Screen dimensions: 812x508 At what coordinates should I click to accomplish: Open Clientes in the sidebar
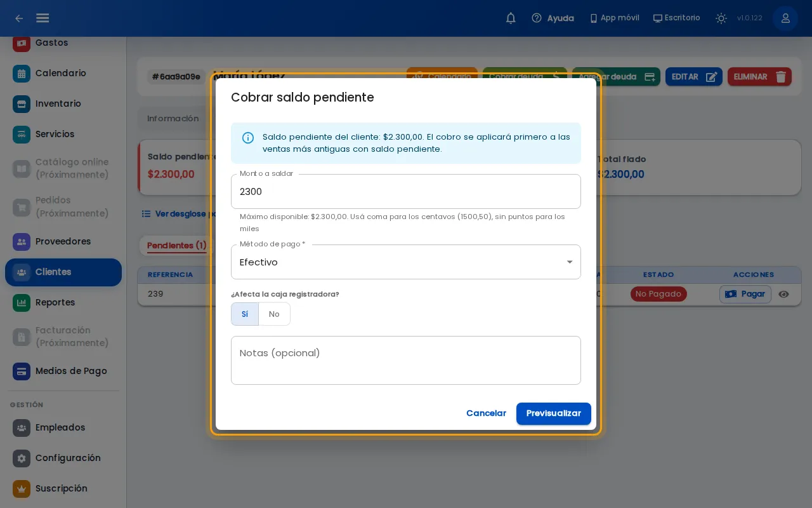click(x=63, y=272)
